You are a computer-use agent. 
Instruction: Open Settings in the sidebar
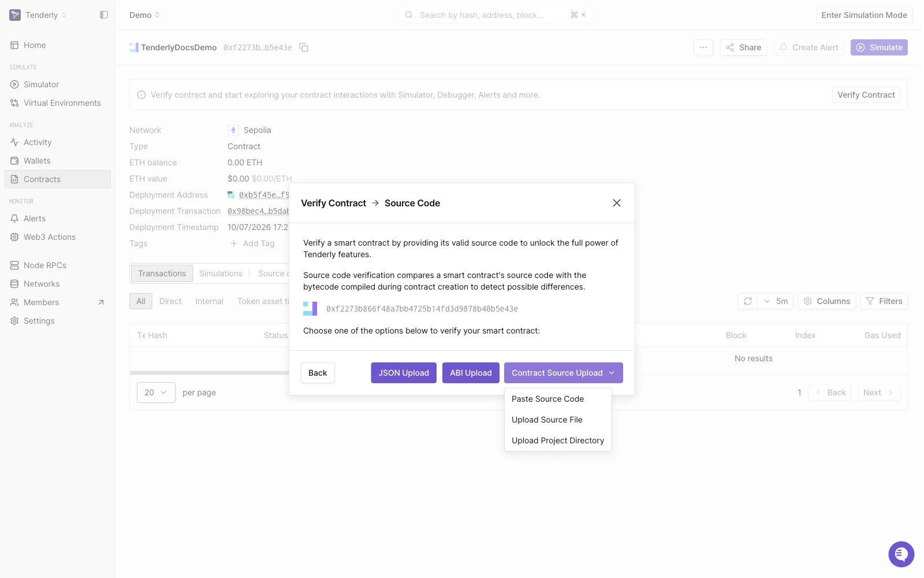pyautogui.click(x=58, y=321)
